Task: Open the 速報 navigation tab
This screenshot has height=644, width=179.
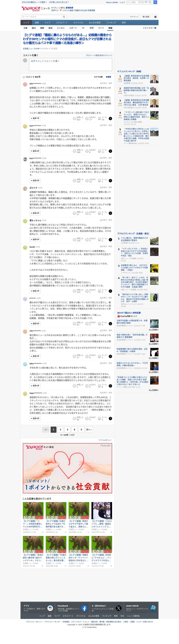Action: coord(37,23)
